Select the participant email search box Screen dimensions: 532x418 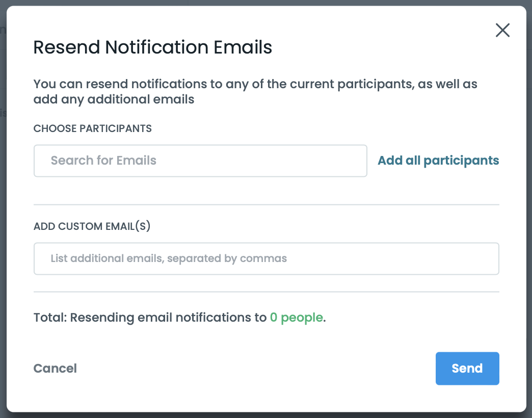[200, 161]
